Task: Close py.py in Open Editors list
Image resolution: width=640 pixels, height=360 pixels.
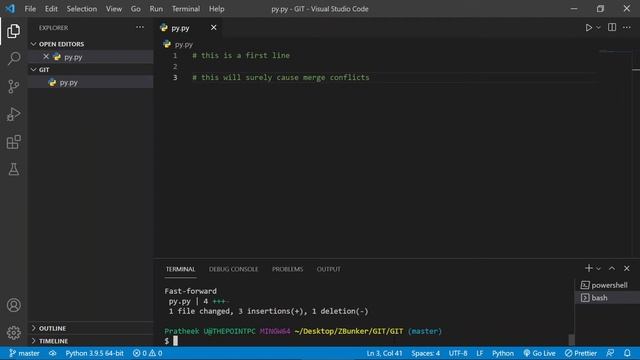Action: coord(46,57)
